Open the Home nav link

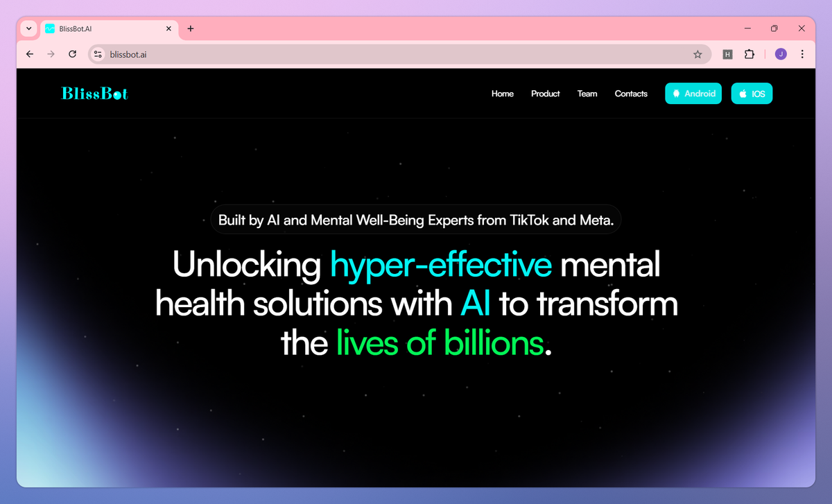coord(503,94)
